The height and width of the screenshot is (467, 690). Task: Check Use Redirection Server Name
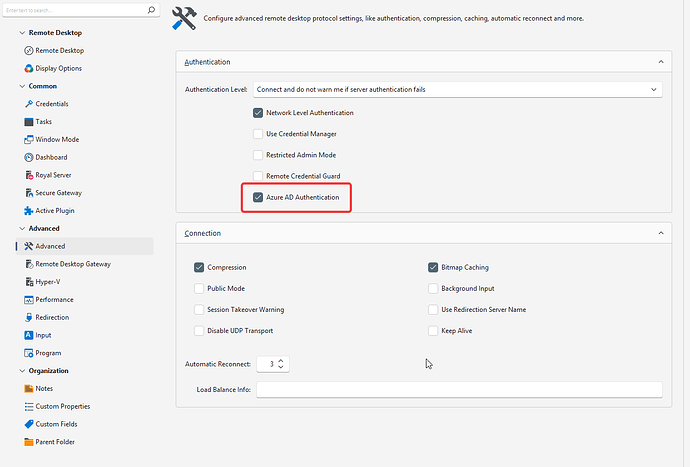coord(433,309)
